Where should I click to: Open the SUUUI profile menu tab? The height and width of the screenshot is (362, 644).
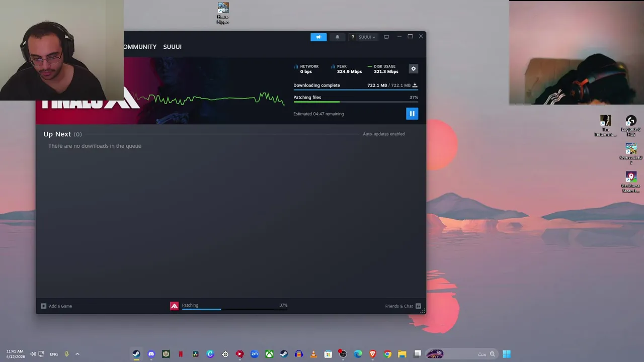click(x=172, y=47)
